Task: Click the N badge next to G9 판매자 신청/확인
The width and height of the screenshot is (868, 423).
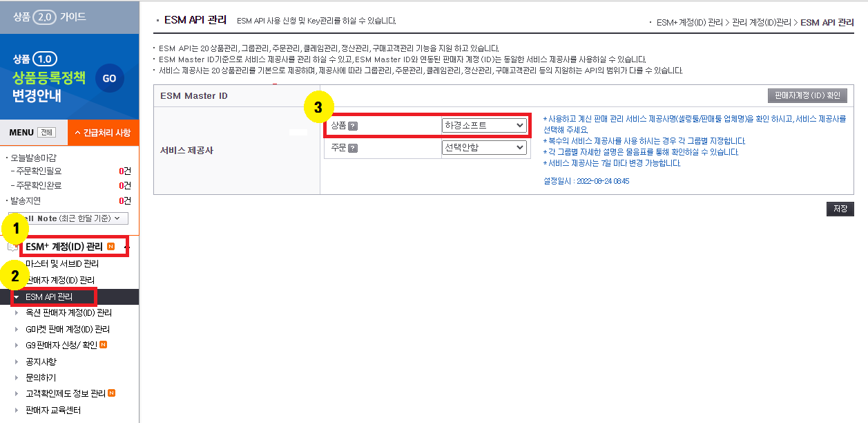Action: [x=104, y=345]
